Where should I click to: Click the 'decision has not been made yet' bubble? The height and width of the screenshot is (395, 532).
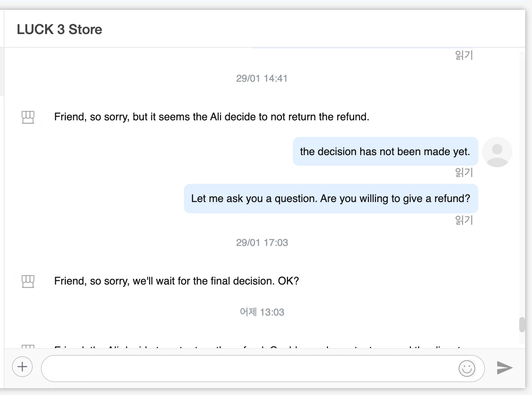coord(385,152)
